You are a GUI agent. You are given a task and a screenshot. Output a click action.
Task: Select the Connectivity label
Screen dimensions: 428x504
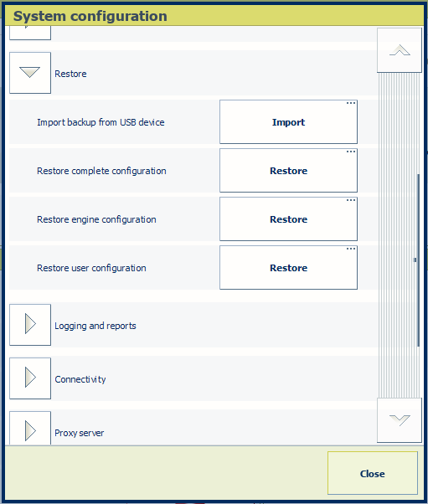click(80, 379)
